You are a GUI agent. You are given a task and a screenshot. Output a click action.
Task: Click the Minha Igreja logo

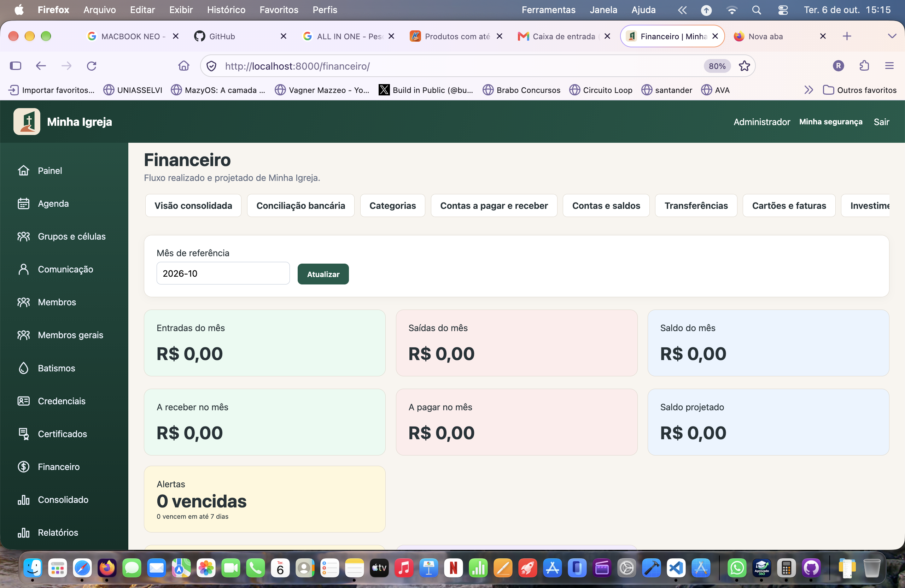(x=27, y=122)
